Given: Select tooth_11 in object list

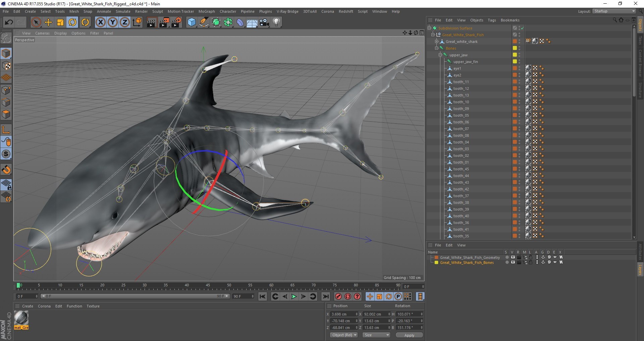Looking at the screenshot, I should (461, 82).
